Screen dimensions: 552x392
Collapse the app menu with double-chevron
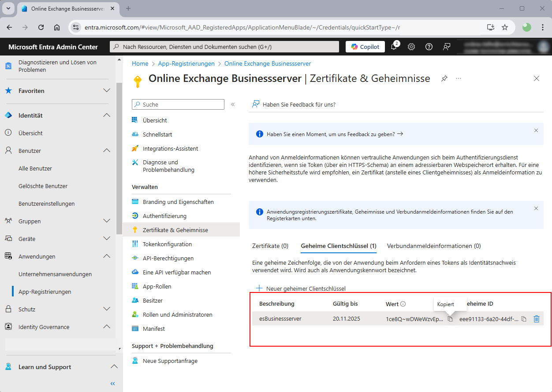tap(233, 104)
